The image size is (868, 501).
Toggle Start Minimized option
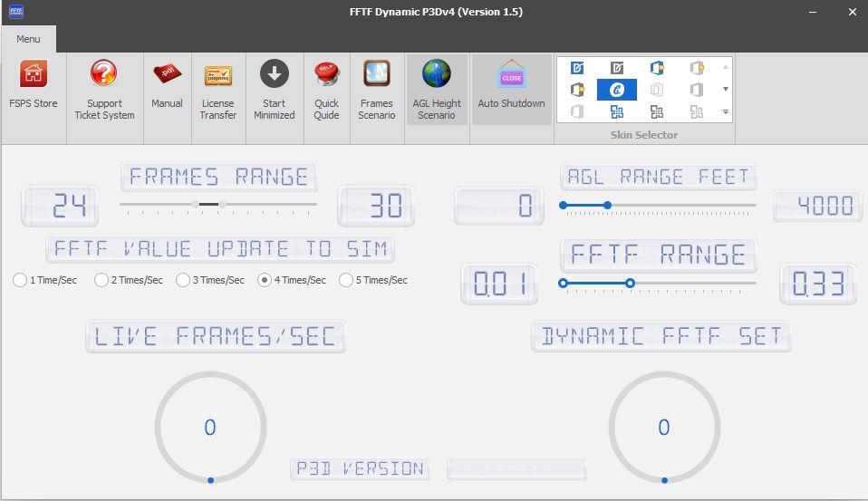coord(274,90)
